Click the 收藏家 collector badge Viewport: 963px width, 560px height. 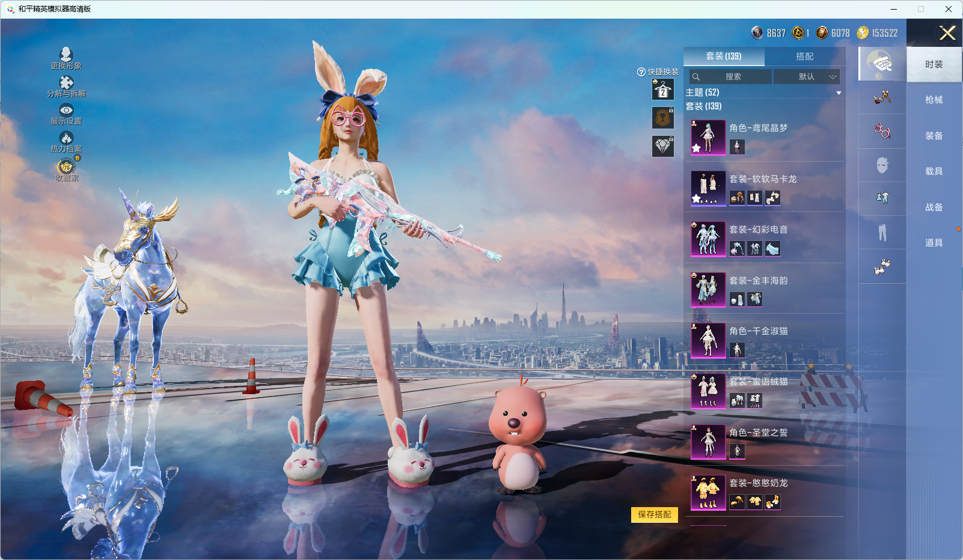(x=66, y=167)
